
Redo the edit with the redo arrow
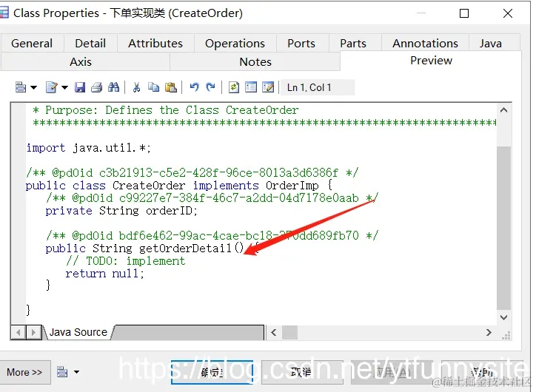pos(210,87)
